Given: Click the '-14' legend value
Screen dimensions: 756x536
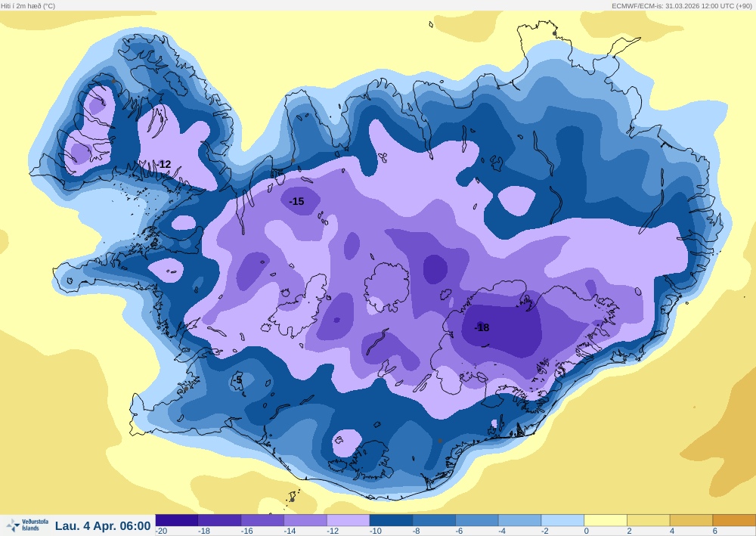Looking at the screenshot, I should (x=290, y=531).
